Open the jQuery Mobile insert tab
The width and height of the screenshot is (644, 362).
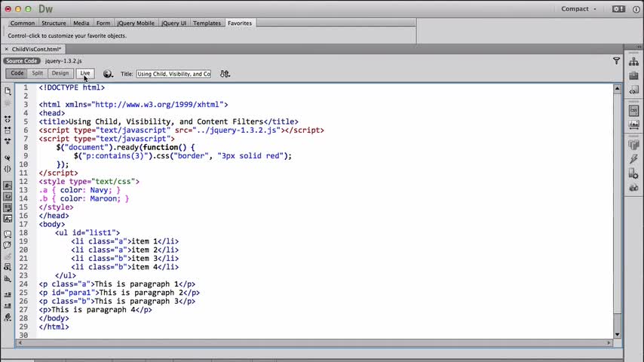(x=136, y=23)
